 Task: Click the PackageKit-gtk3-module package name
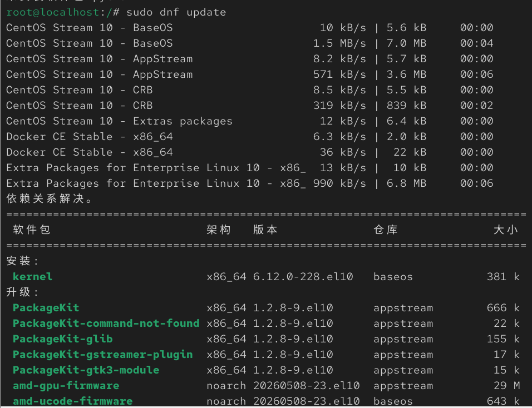[86, 370]
